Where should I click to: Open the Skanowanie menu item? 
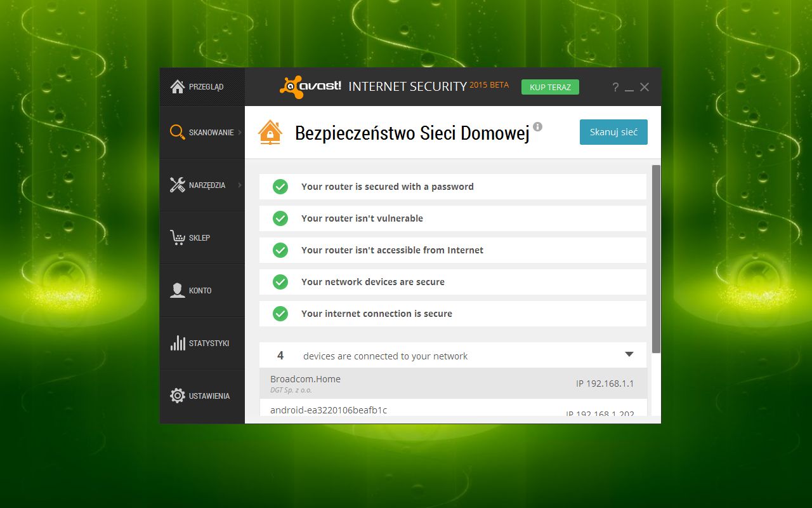[202, 132]
